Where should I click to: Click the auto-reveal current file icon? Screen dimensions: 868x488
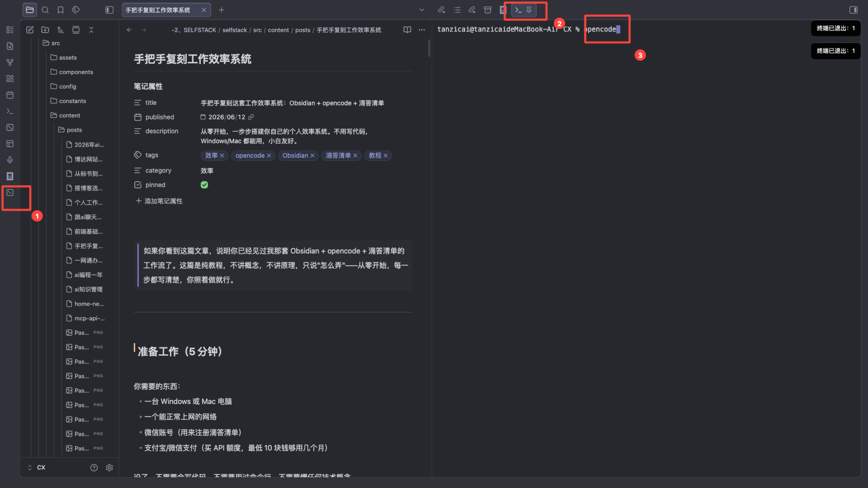coord(76,30)
